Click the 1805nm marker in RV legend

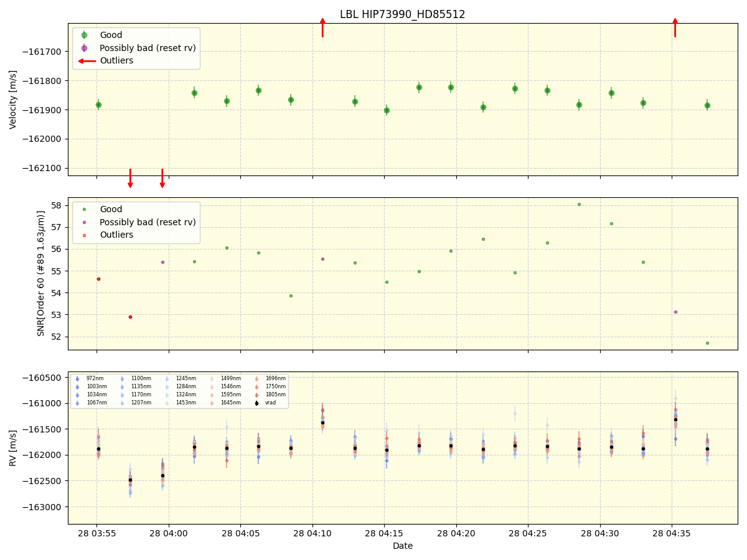256,394
